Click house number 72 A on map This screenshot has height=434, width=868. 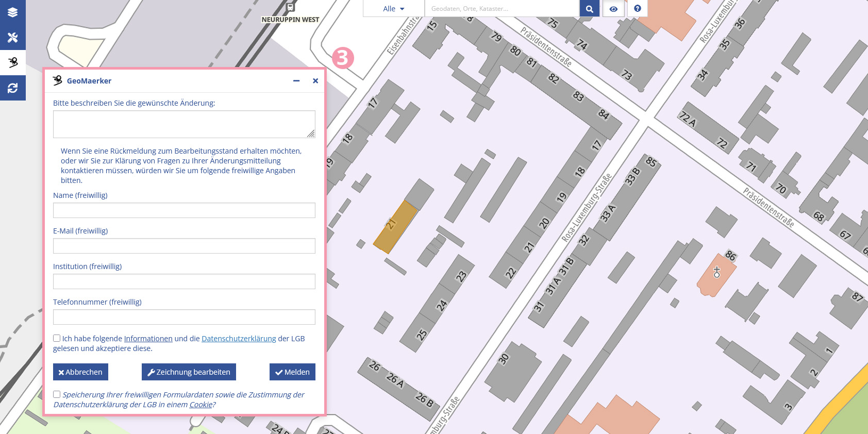(x=688, y=119)
